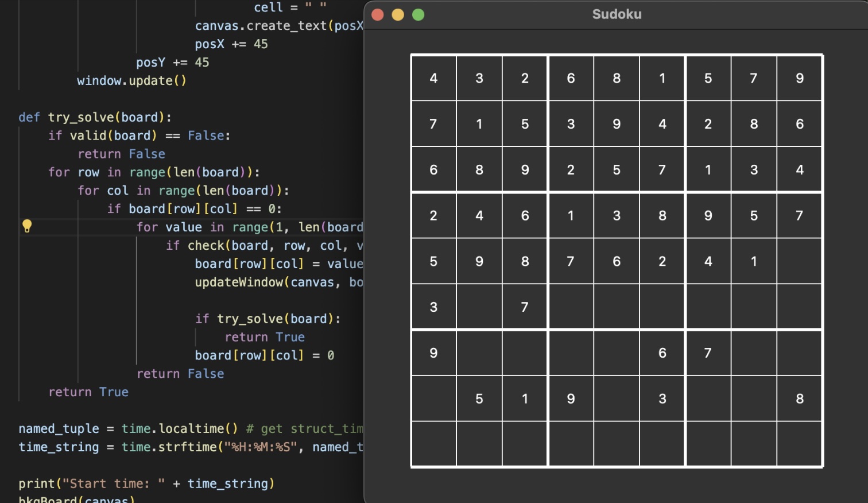Click the posY += 45 line
The height and width of the screenshot is (503, 868).
point(172,62)
